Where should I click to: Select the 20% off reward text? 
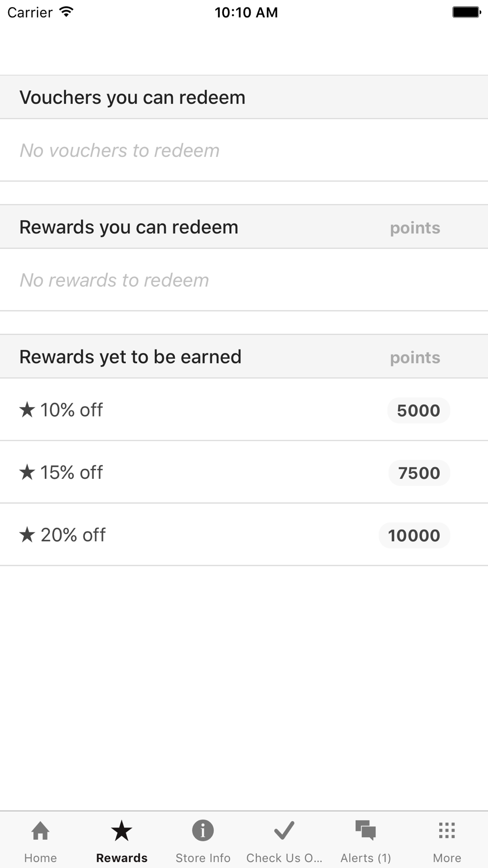(x=73, y=535)
